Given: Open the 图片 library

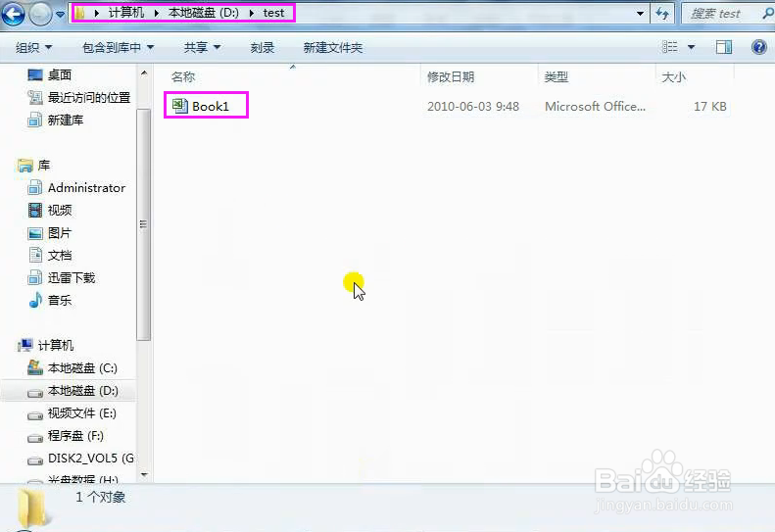Looking at the screenshot, I should 60,233.
